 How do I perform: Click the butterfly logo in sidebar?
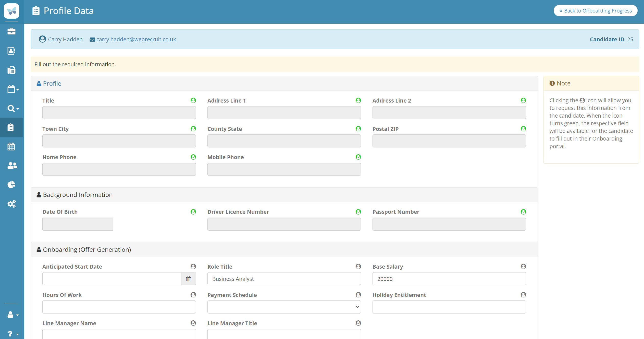click(x=11, y=11)
